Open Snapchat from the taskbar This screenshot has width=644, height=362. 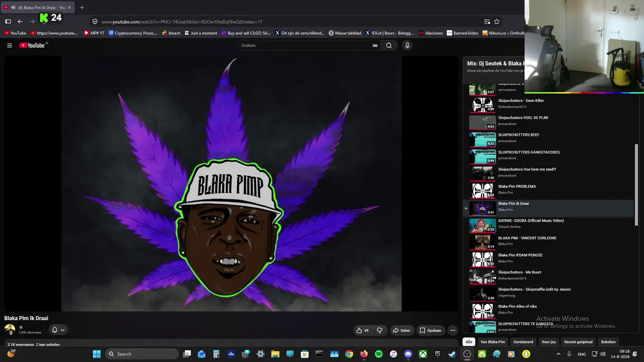coord(526,354)
